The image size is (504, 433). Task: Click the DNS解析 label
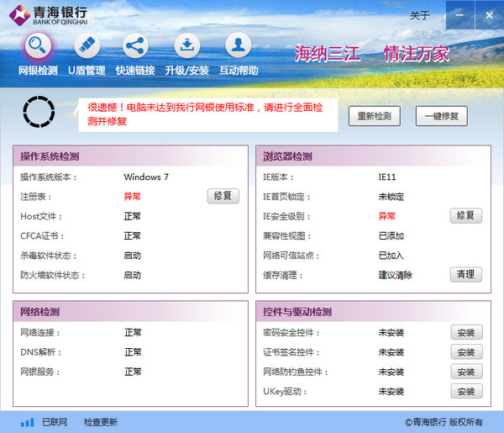[x=41, y=352]
